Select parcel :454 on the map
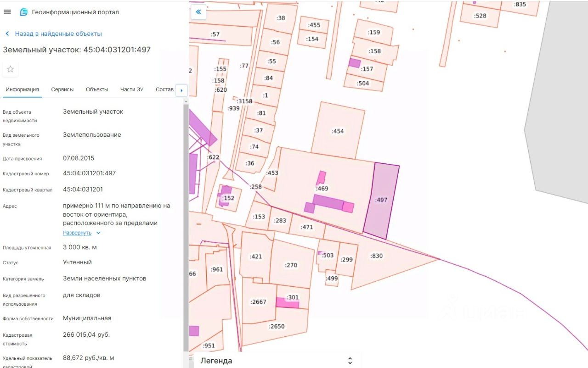This screenshot has height=368, width=588. point(338,131)
